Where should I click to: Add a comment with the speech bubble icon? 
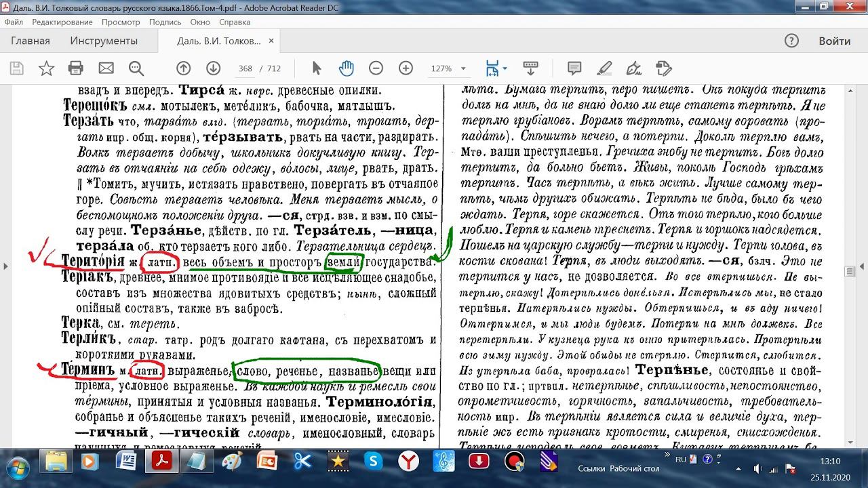(x=574, y=68)
